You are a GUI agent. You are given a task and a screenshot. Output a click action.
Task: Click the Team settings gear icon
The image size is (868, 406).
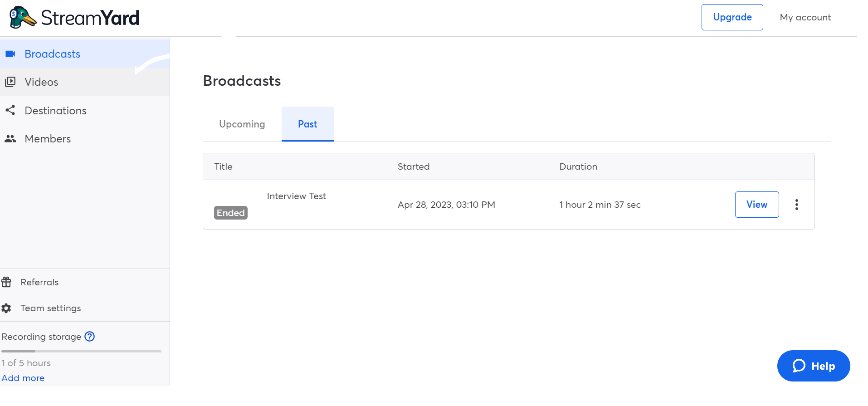coord(6,308)
